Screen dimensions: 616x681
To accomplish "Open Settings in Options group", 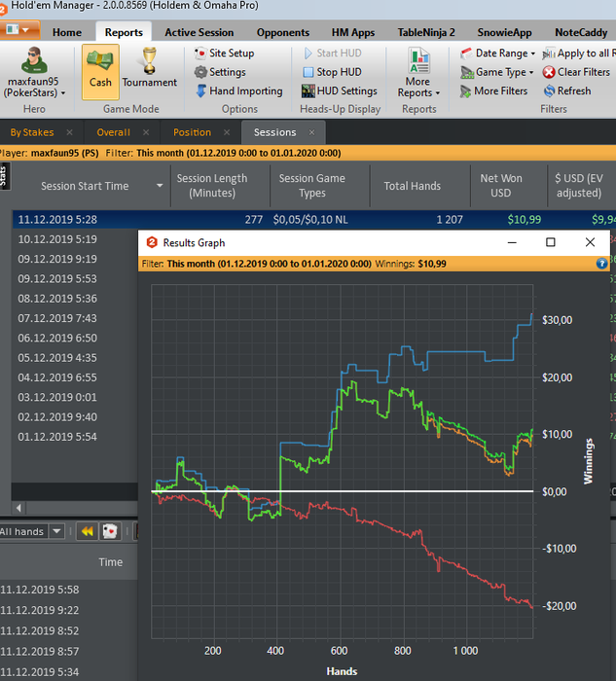I will [x=220, y=72].
